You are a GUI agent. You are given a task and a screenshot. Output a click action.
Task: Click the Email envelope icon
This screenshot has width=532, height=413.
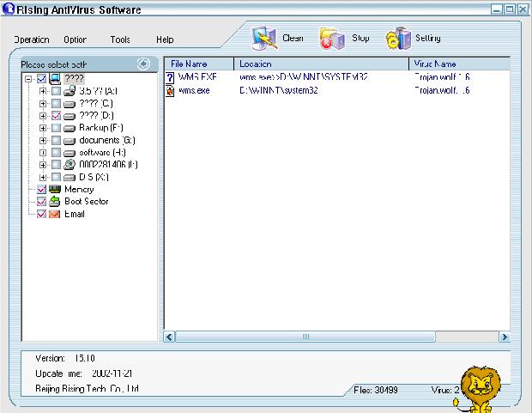tap(55, 214)
